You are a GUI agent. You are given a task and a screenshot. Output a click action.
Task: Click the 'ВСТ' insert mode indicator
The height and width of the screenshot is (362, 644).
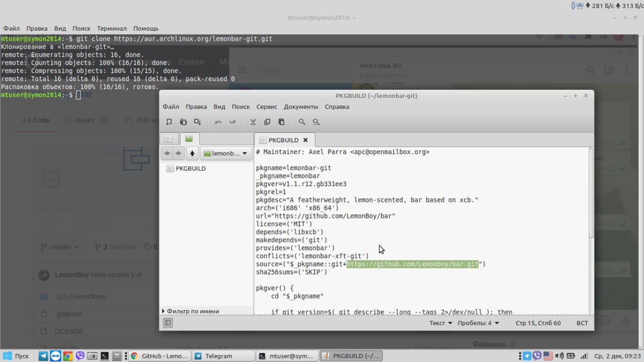pyautogui.click(x=582, y=323)
